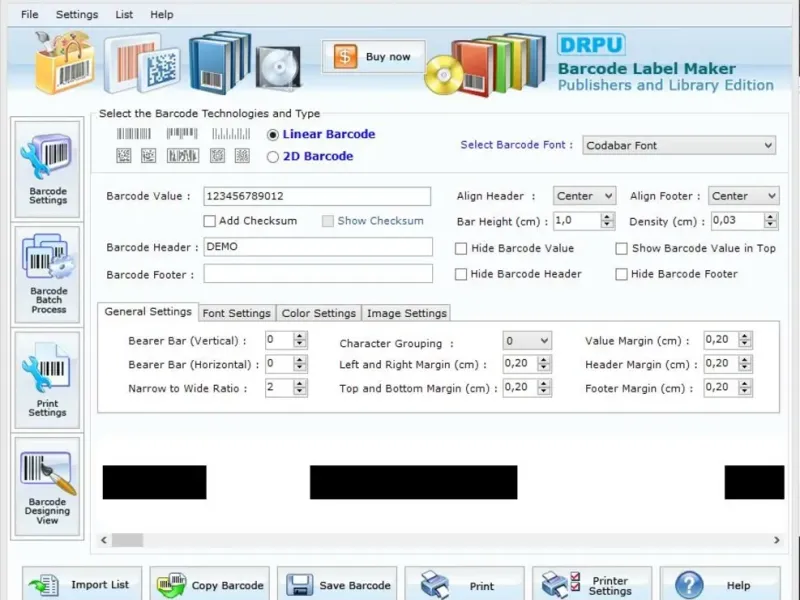Select the second 2D barcode sample icon
Viewport: 800px width, 600px height.
(148, 156)
